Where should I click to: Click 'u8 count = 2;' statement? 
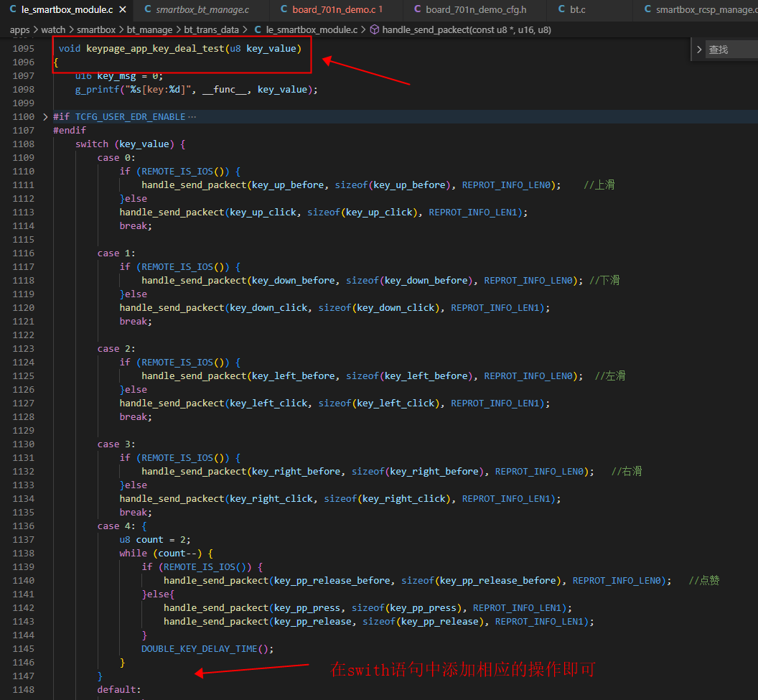155,539
